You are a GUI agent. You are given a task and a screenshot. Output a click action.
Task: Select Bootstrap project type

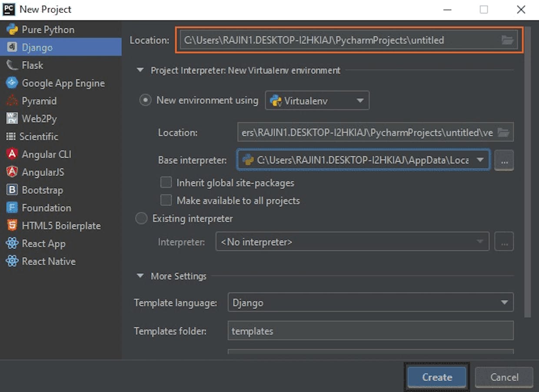pos(61,190)
